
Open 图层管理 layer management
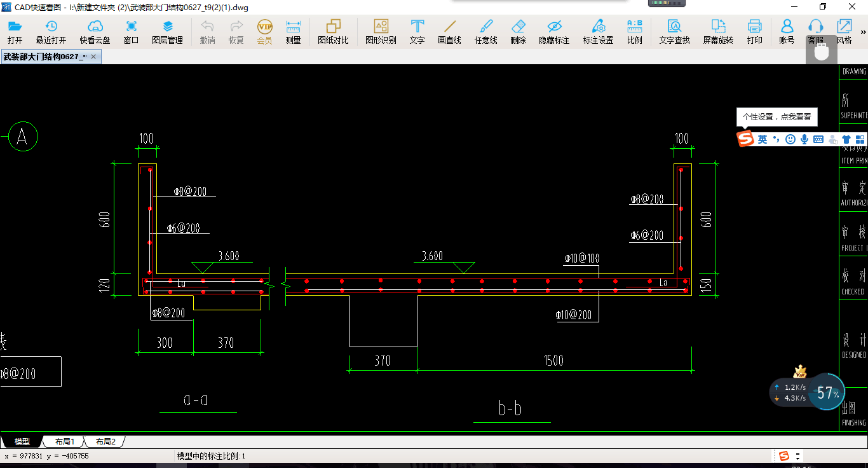pyautogui.click(x=167, y=31)
